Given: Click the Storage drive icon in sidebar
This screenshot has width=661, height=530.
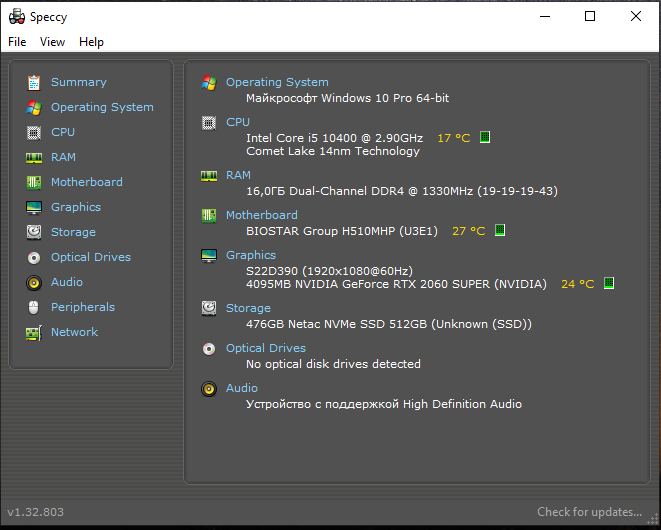Looking at the screenshot, I should tap(34, 232).
